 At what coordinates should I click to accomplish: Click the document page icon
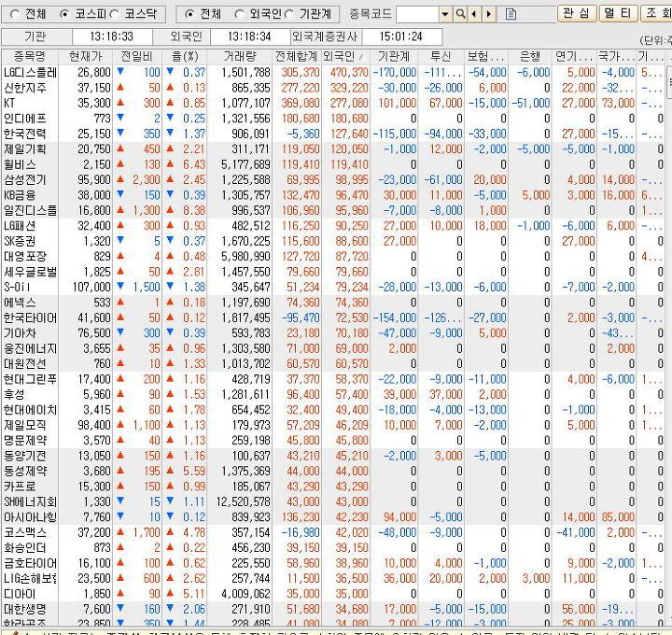(511, 14)
